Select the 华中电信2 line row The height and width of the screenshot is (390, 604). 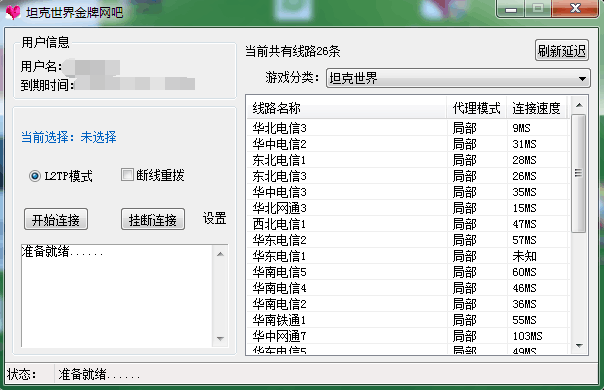tap(408, 144)
